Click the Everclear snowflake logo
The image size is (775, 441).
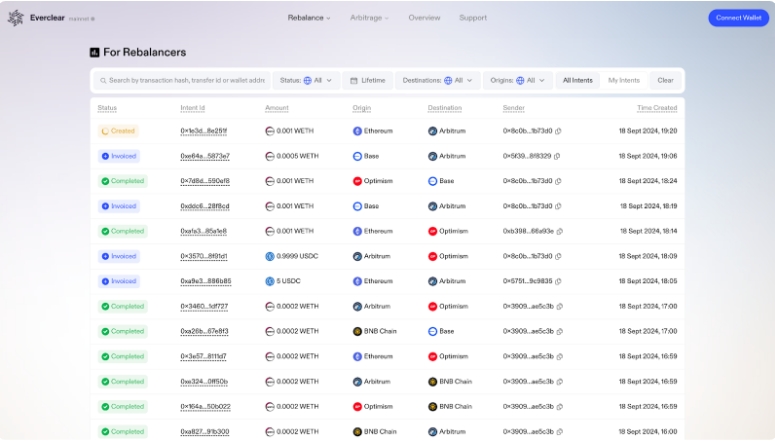pos(16,18)
